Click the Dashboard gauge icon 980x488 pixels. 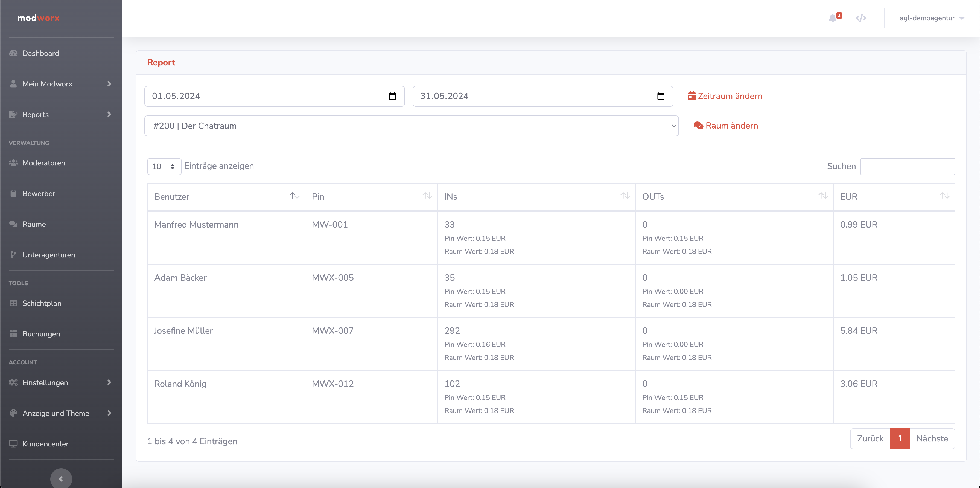tap(14, 53)
